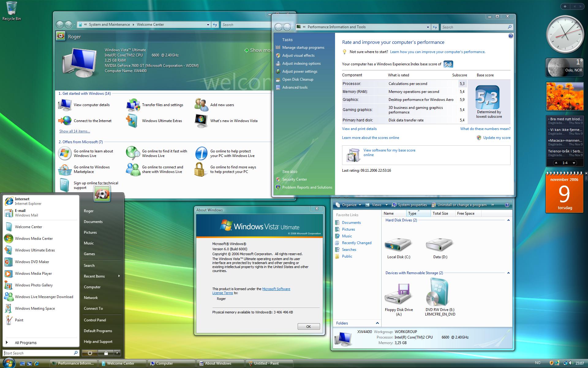Expand the Folders pane
This screenshot has width=588, height=368.
coord(377,323)
